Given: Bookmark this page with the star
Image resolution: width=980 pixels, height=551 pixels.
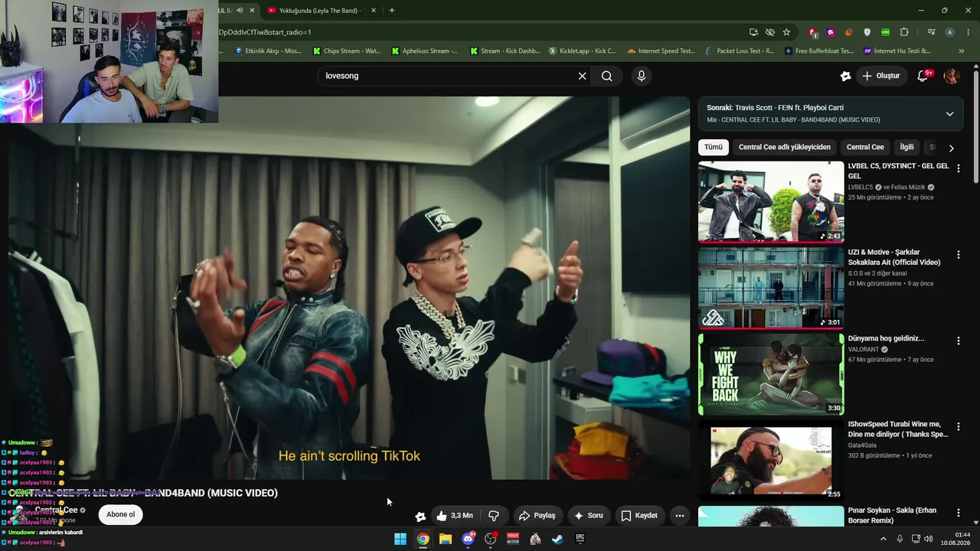Looking at the screenshot, I should 786,32.
